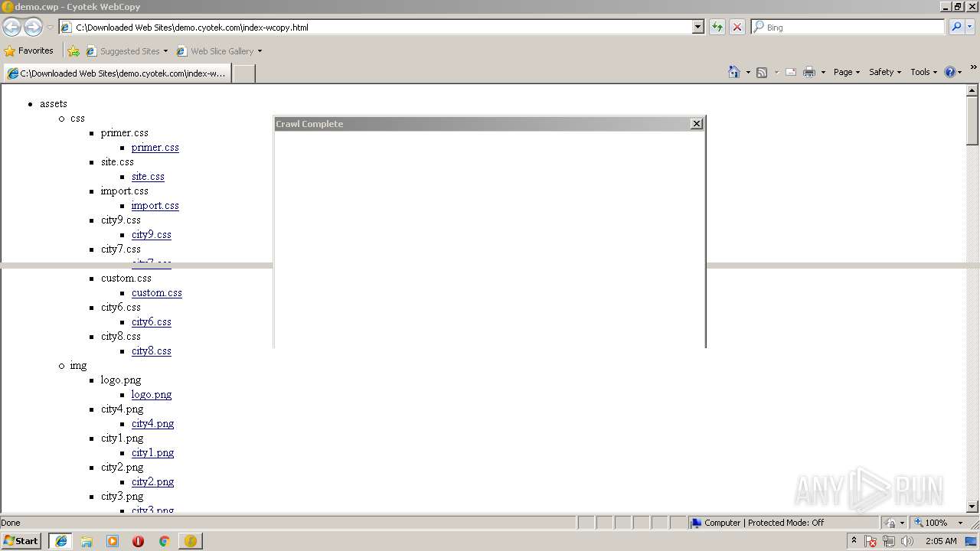Refresh the page with the green arrows icon
The height and width of the screenshot is (551, 980).
(717, 27)
